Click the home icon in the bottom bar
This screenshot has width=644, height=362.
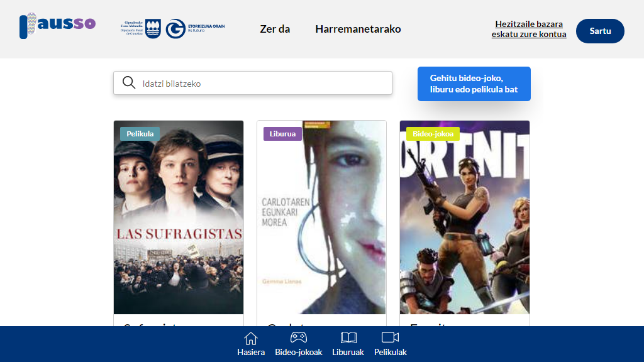point(250,339)
